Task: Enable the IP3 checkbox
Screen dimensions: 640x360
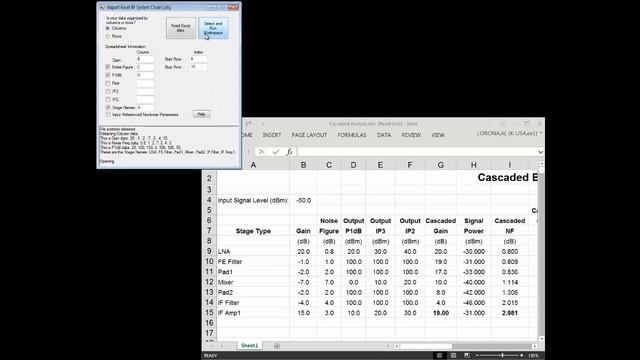Action: pos(108,91)
